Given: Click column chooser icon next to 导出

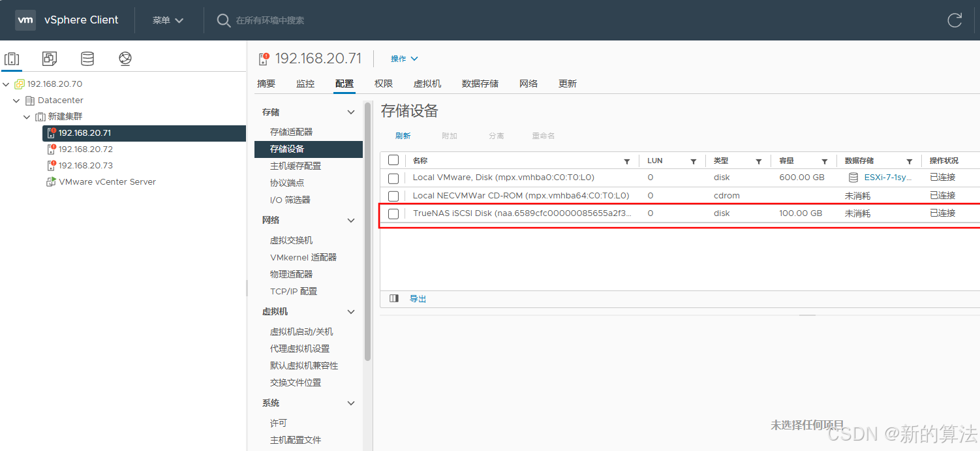Looking at the screenshot, I should [394, 298].
